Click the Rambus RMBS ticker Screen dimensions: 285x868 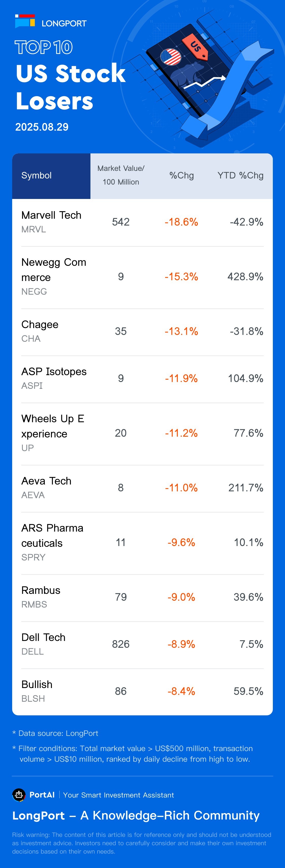click(34, 604)
